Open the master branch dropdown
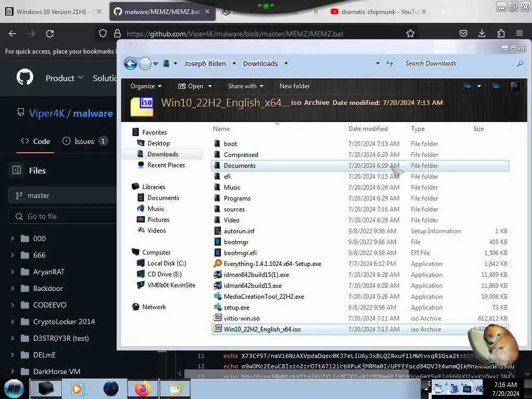Image resolution: width=532 pixels, height=399 pixels. click(62, 195)
